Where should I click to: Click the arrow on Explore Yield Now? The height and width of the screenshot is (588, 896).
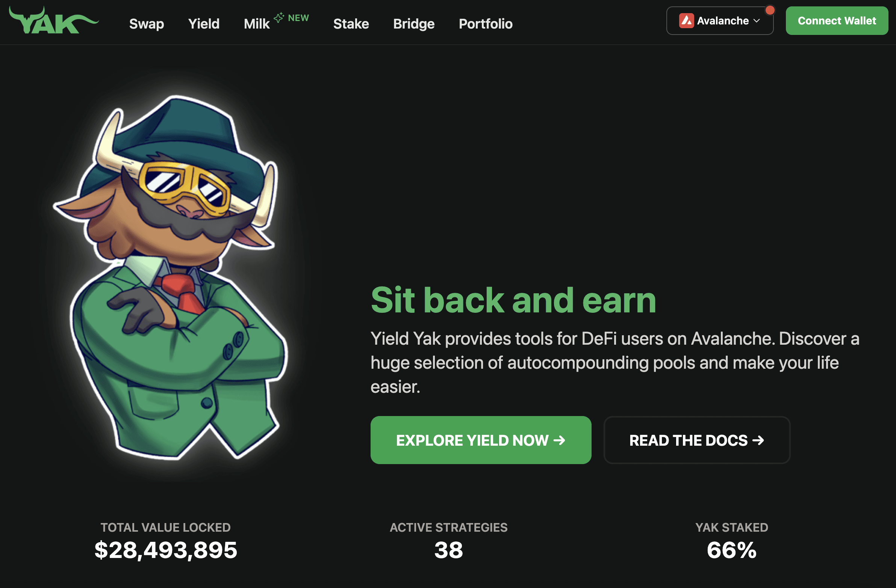click(x=559, y=440)
